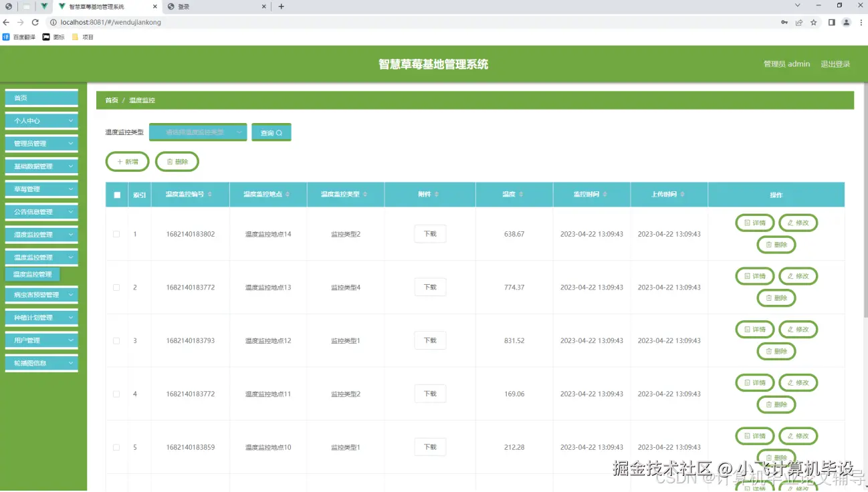The height and width of the screenshot is (492, 868).
Task: Go to 首页 in the sidebar
Action: click(x=41, y=98)
